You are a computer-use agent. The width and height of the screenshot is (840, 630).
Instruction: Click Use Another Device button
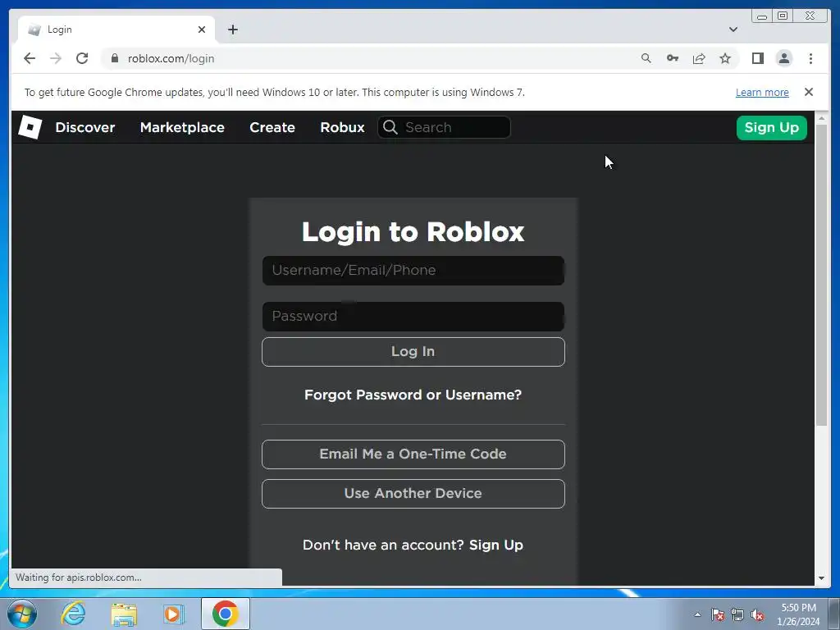coord(413,493)
